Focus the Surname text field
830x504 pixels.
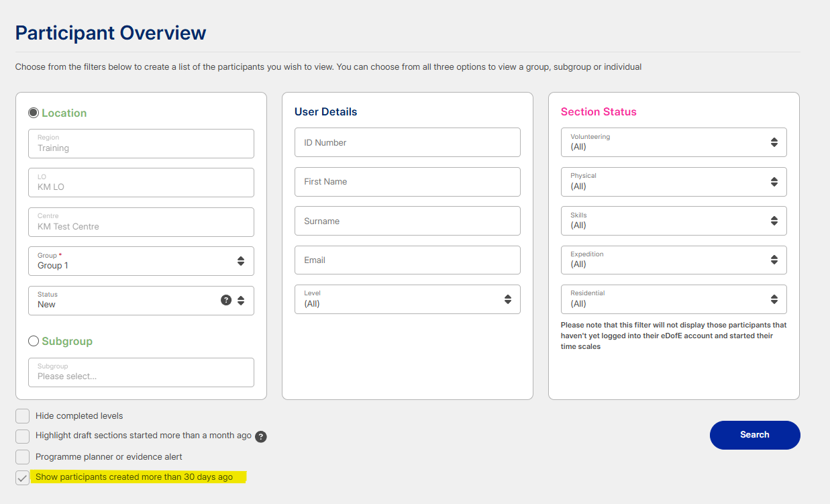click(x=407, y=221)
